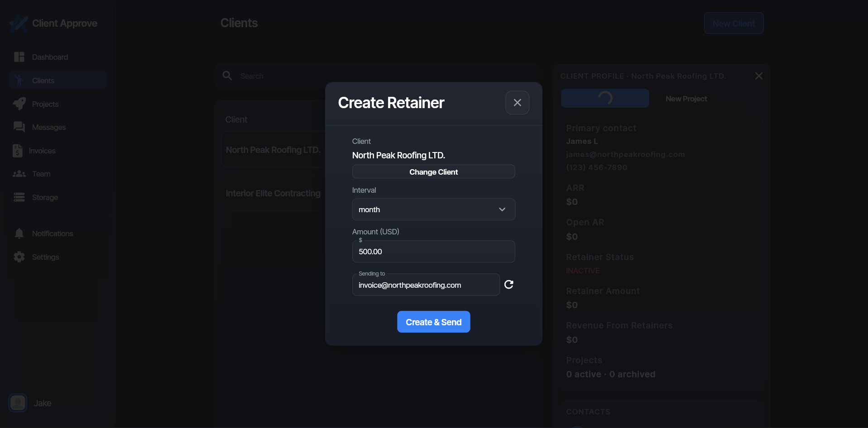
Task: Open the Interval dropdown set to month
Action: [x=433, y=209]
